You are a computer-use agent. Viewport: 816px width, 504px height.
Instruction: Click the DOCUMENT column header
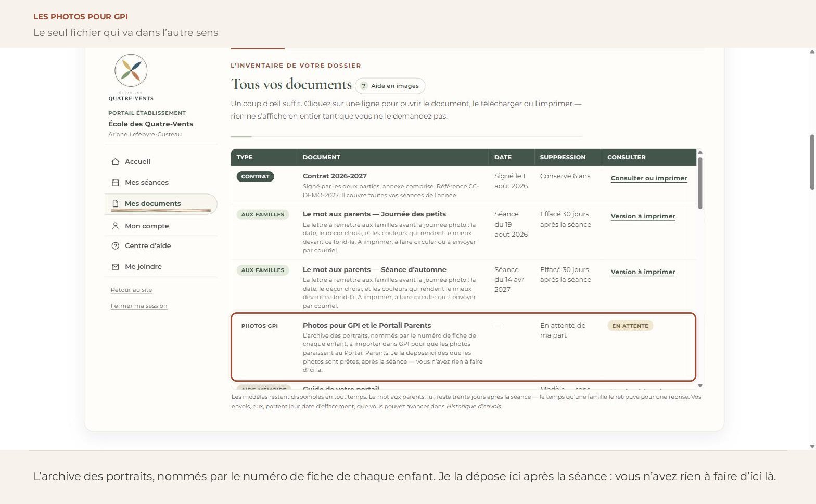pyautogui.click(x=322, y=157)
